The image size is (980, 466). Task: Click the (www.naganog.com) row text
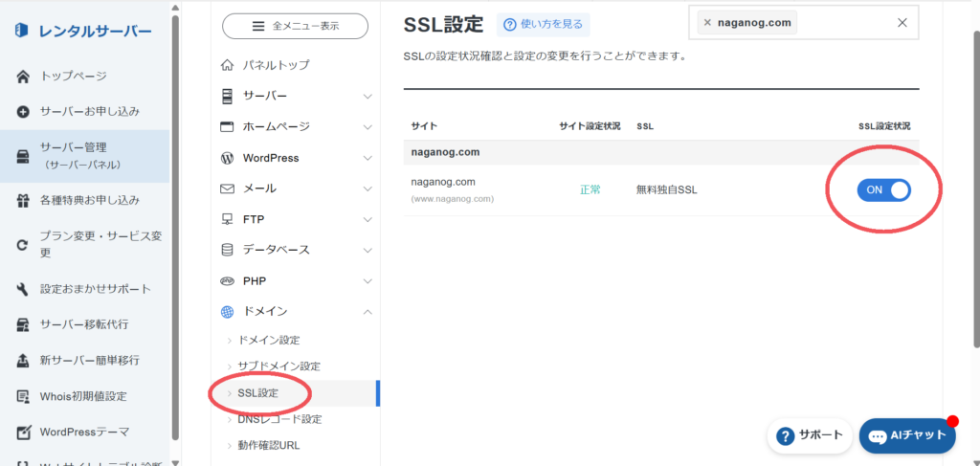tap(453, 199)
